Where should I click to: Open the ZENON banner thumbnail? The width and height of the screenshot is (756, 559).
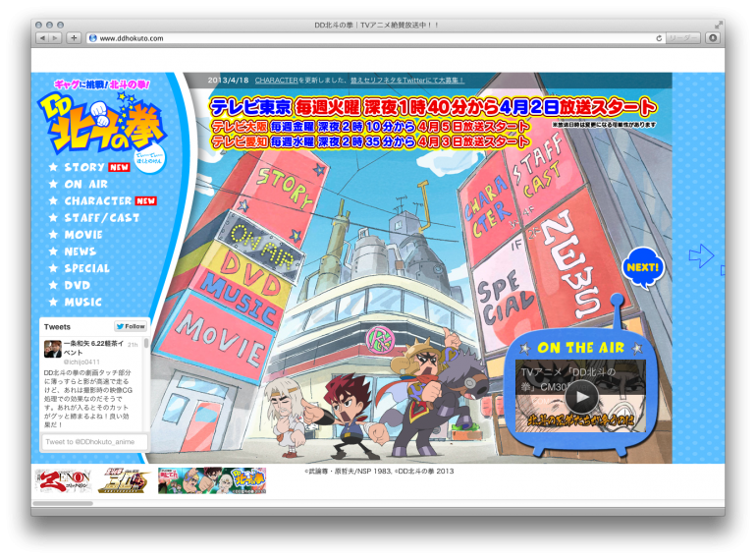coord(61,480)
